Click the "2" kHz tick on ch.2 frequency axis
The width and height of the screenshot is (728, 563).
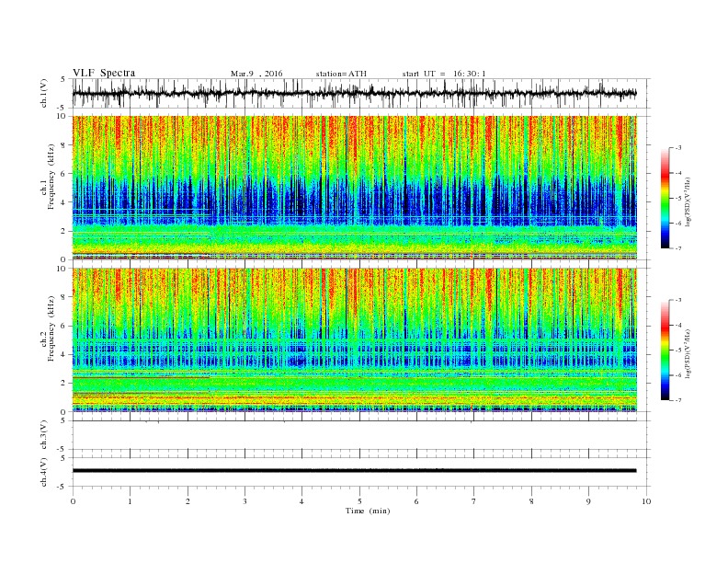click(x=64, y=384)
